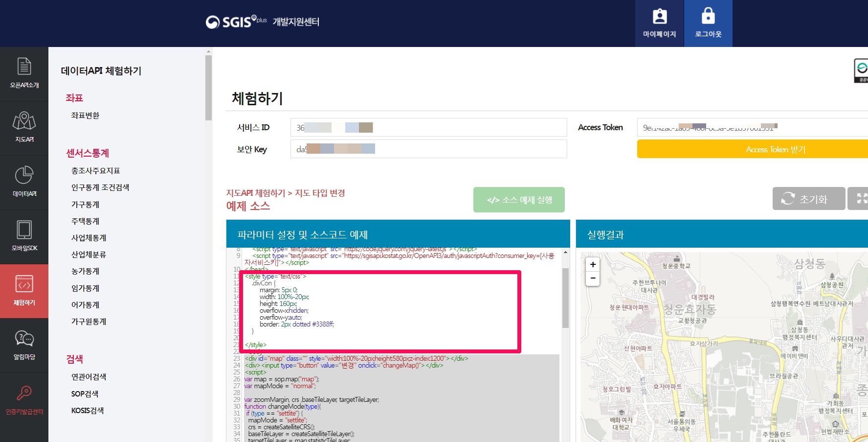
Task: Open 가구통계 menu item
Action: 85,205
